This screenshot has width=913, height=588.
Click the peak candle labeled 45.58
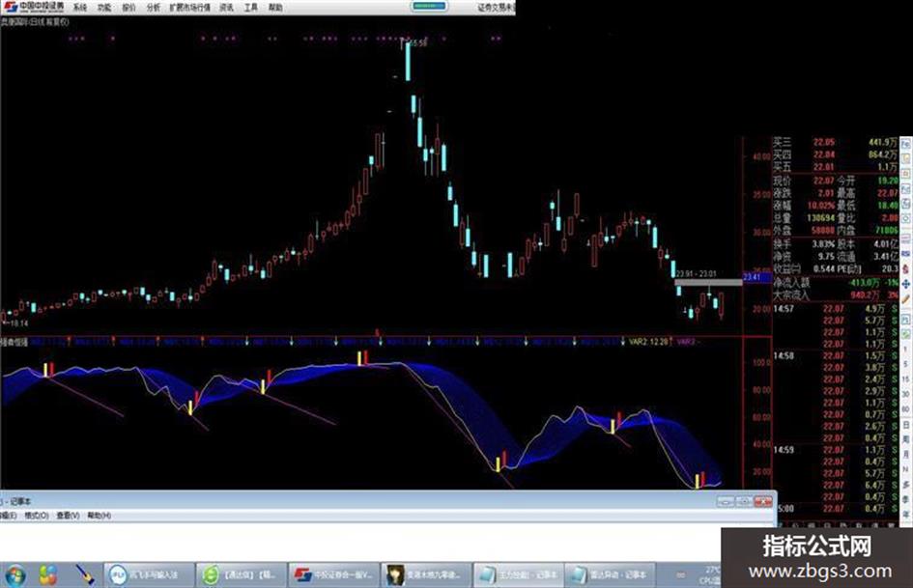point(408,59)
